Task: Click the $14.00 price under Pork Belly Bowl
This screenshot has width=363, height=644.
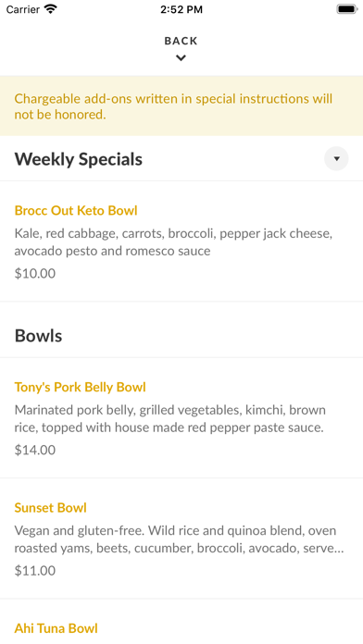Action: [35, 450]
